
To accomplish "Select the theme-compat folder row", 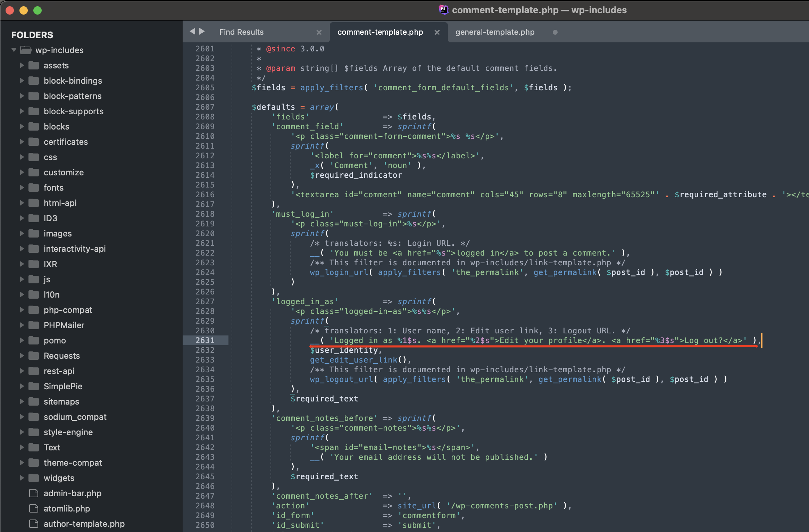I will (x=91, y=463).
